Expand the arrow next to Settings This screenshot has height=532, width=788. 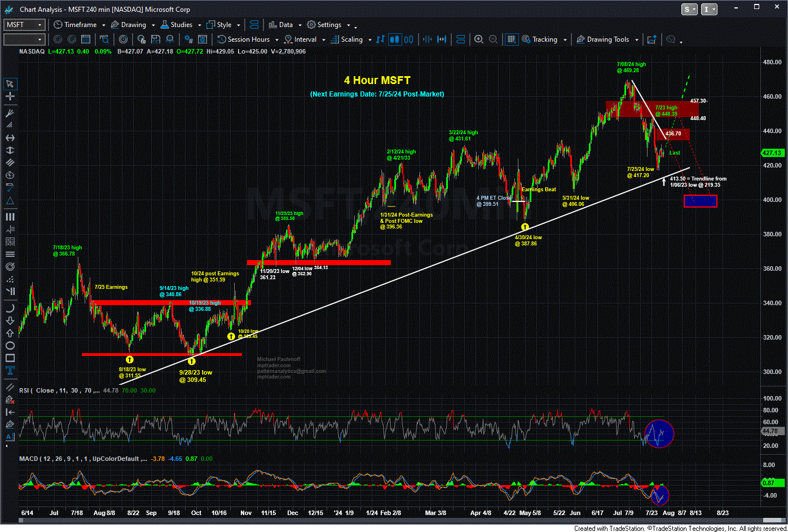(x=348, y=25)
